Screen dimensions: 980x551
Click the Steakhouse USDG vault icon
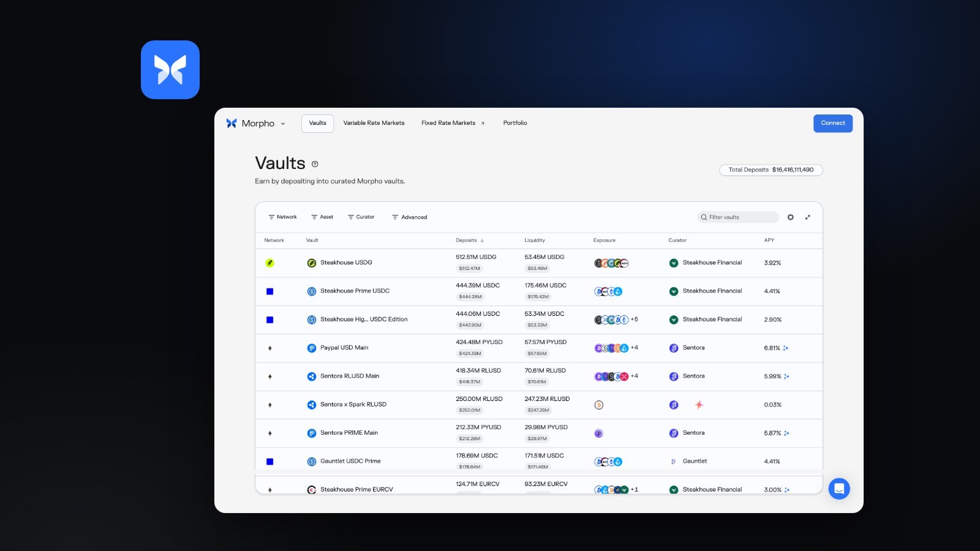click(312, 263)
